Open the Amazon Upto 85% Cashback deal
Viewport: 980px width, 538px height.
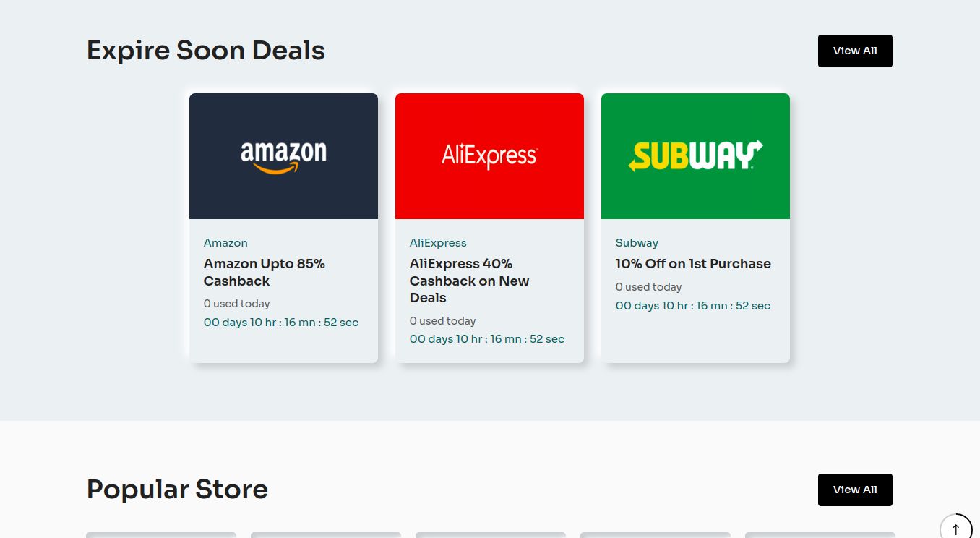pos(264,272)
